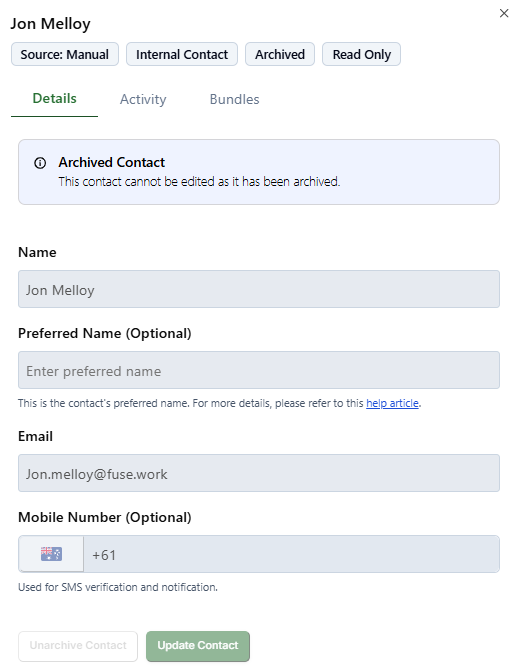Click the Name input field
Screen dimensions: 523x672
259,289
